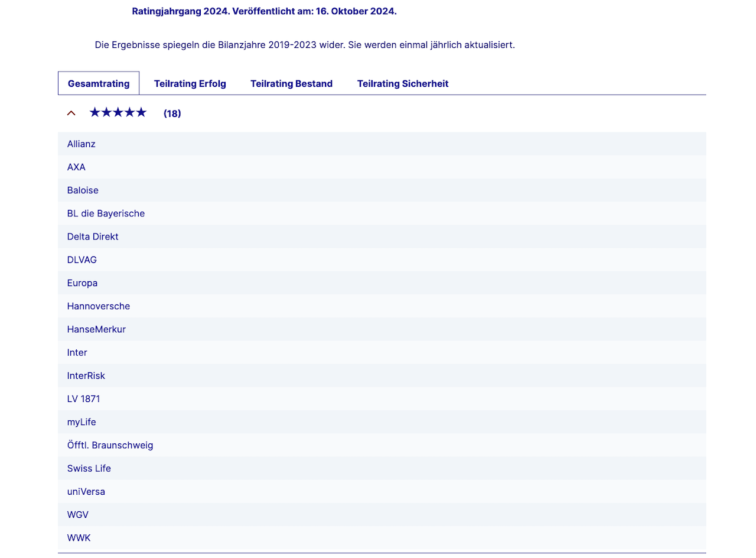Screen dimensions: 756x558
Task: Select the Inter row
Action: (x=382, y=352)
